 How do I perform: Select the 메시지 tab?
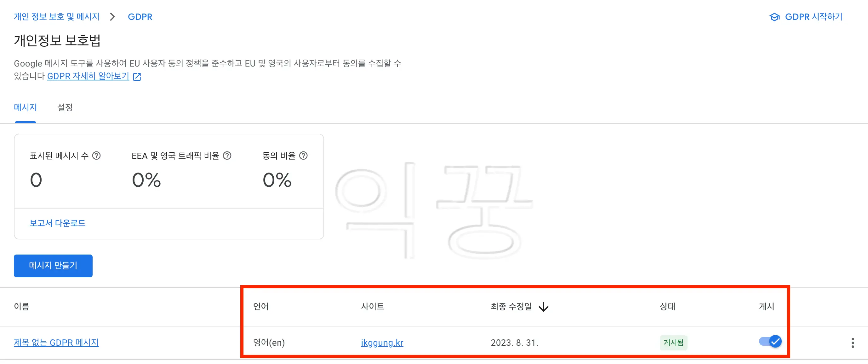pos(25,107)
